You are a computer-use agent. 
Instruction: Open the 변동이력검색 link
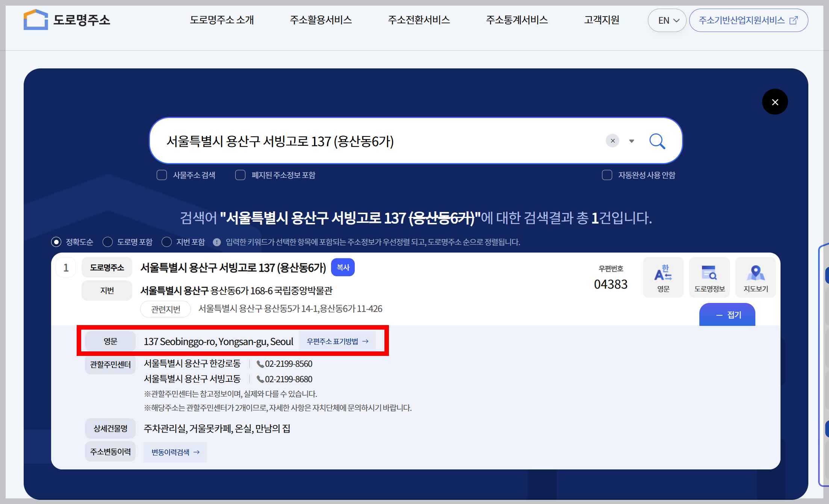click(175, 452)
